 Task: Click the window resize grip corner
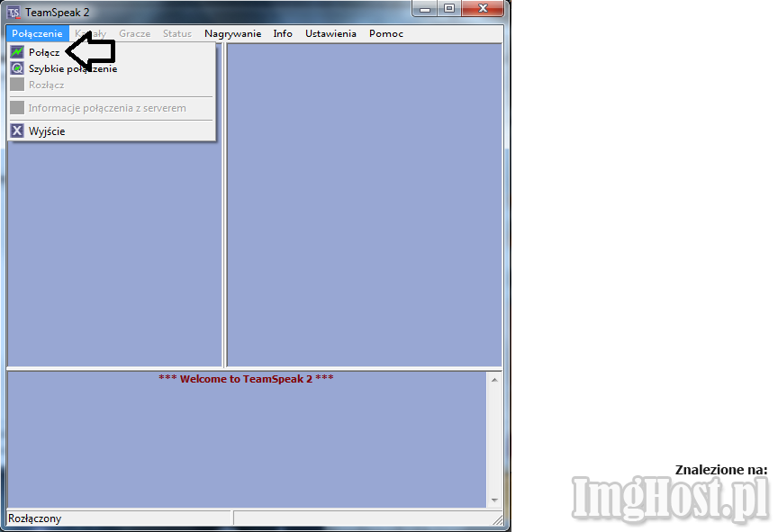coord(497,519)
